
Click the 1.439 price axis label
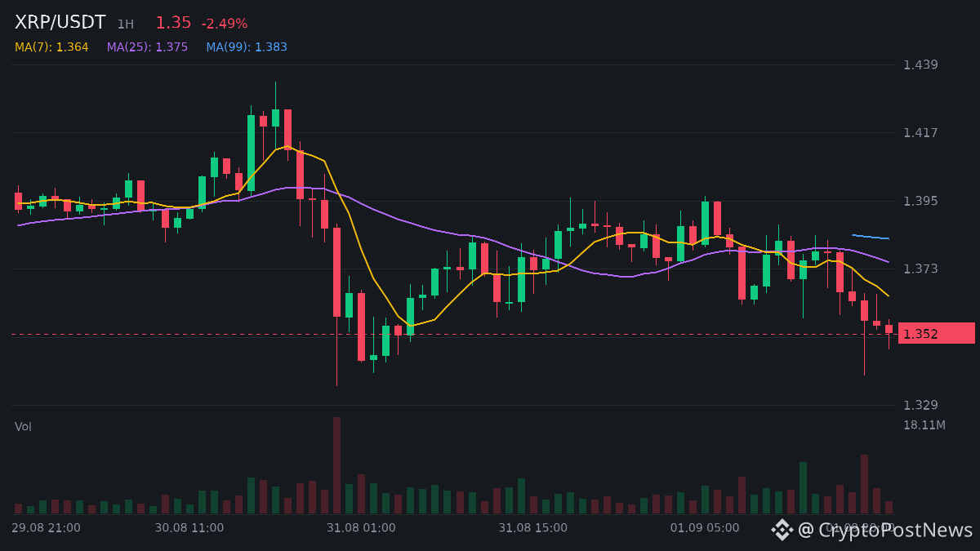click(x=920, y=64)
